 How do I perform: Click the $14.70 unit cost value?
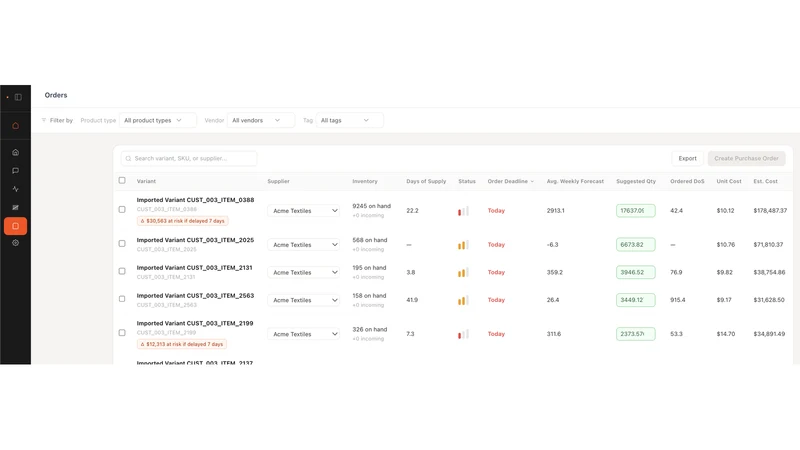(726, 334)
